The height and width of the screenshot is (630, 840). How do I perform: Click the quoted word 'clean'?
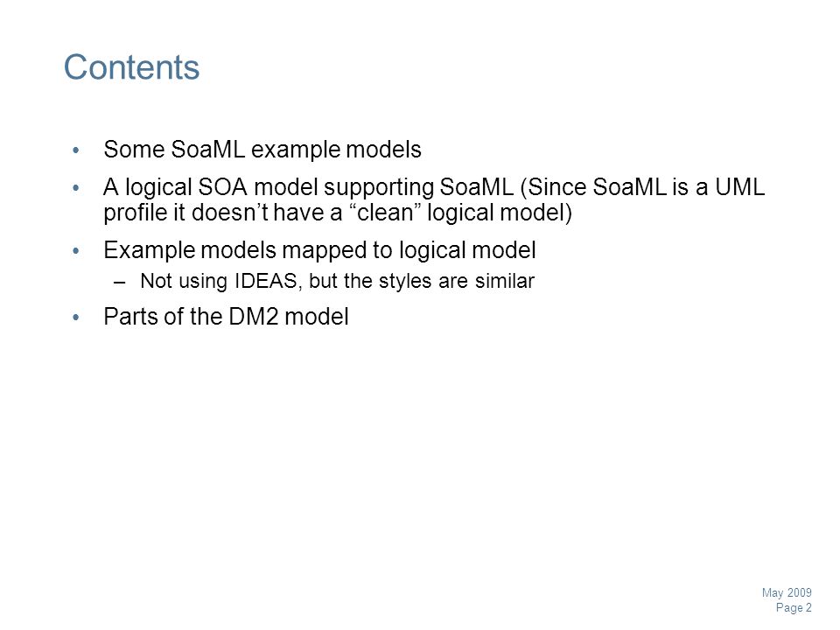(385, 213)
